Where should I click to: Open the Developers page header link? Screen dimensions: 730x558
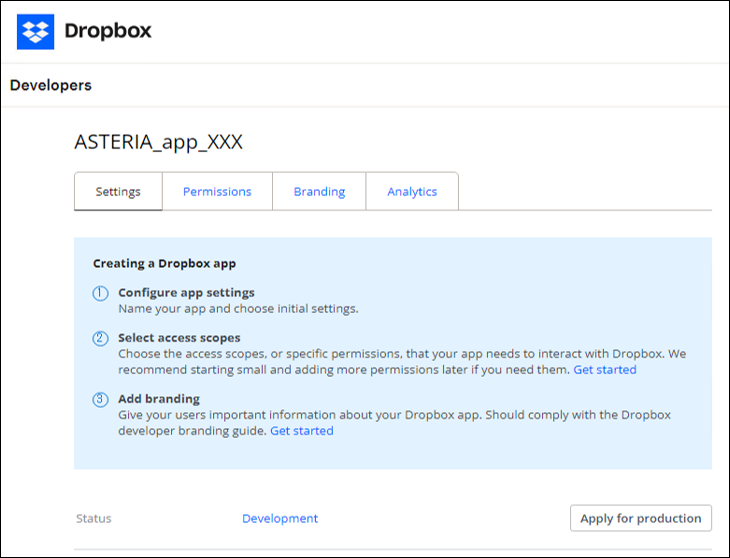[51, 85]
